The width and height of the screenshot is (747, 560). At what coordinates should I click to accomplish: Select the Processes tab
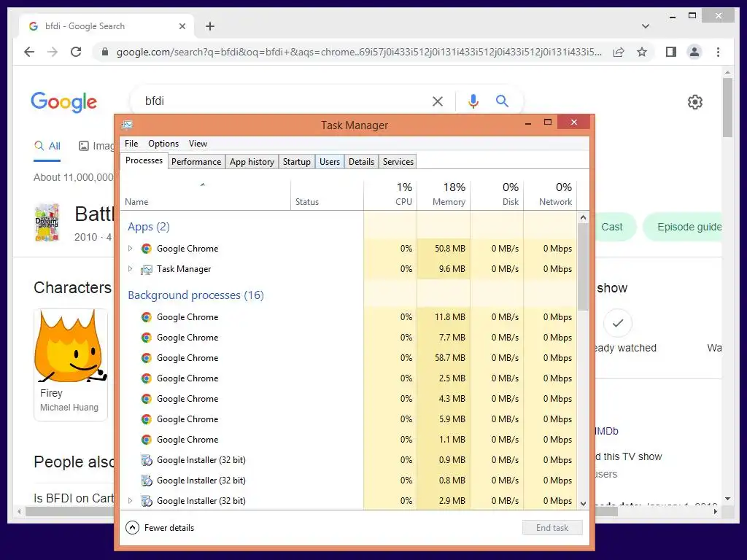[144, 160]
